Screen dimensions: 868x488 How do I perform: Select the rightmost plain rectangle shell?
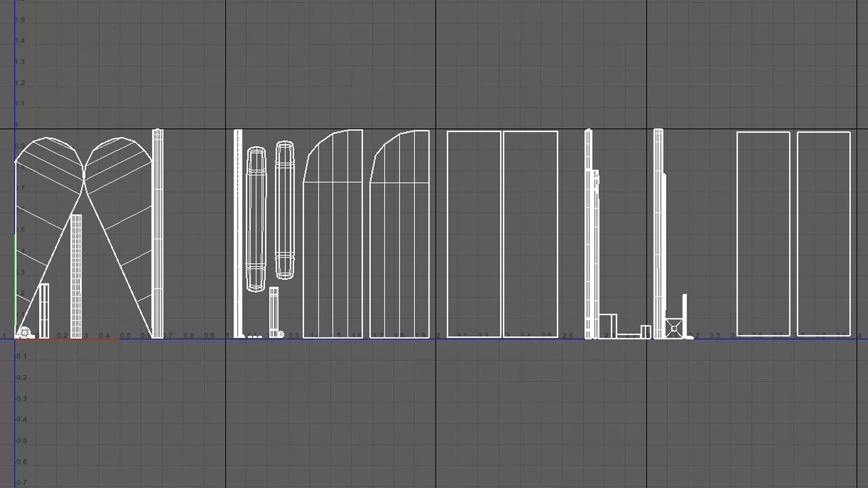pyautogui.click(x=823, y=234)
